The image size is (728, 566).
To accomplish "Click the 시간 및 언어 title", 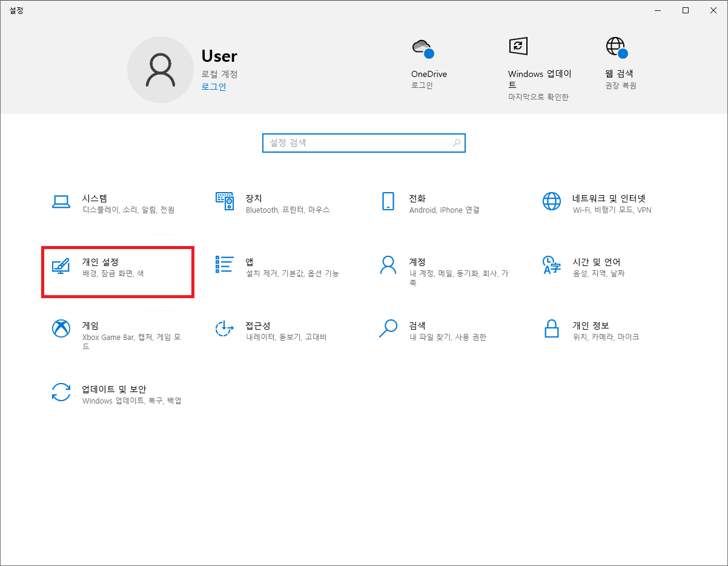I will [x=597, y=262].
